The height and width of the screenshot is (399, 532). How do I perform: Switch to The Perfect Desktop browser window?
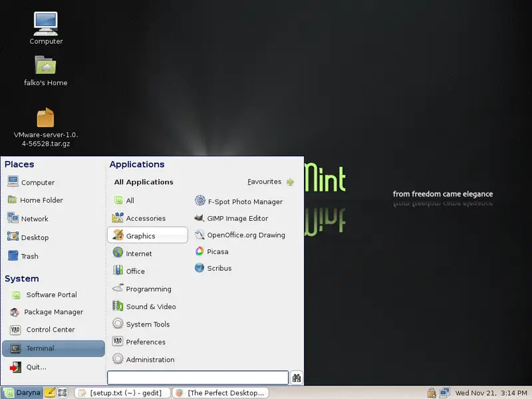[221, 393]
